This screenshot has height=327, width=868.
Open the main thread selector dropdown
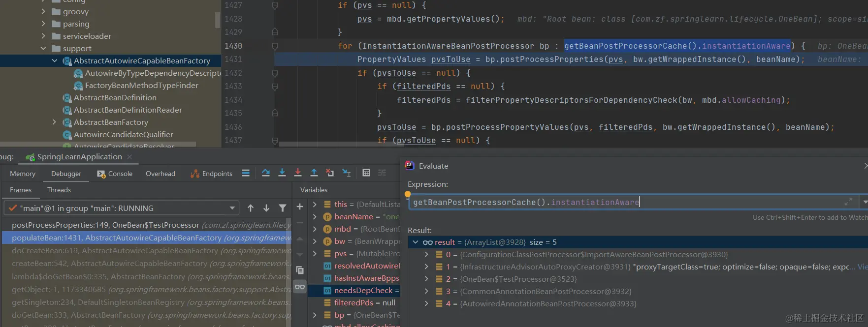[x=122, y=208]
